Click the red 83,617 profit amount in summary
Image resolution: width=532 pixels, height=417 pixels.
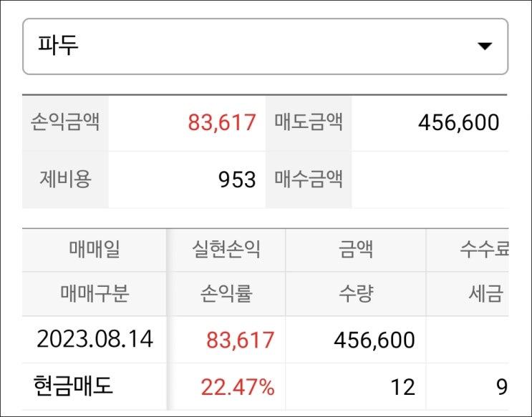click(x=221, y=123)
